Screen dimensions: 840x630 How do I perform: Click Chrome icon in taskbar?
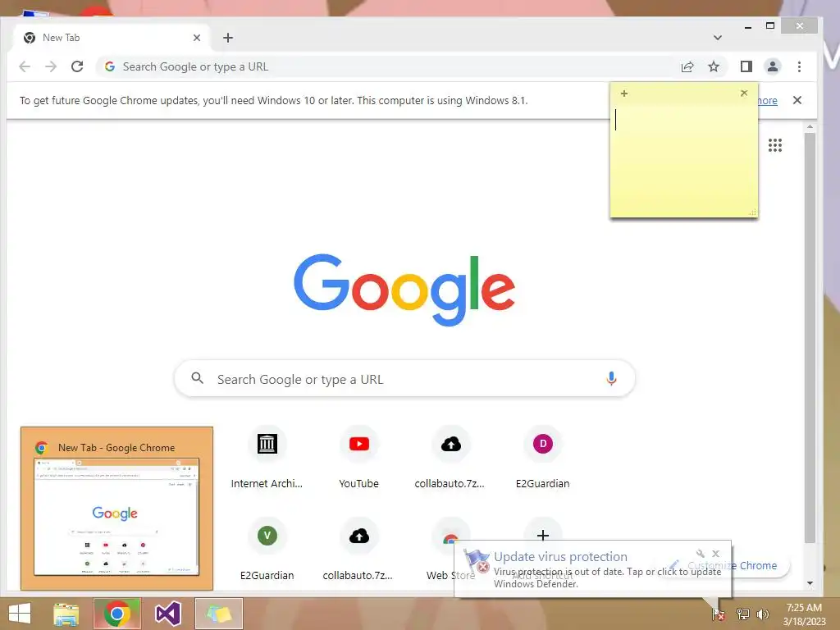[x=117, y=614]
